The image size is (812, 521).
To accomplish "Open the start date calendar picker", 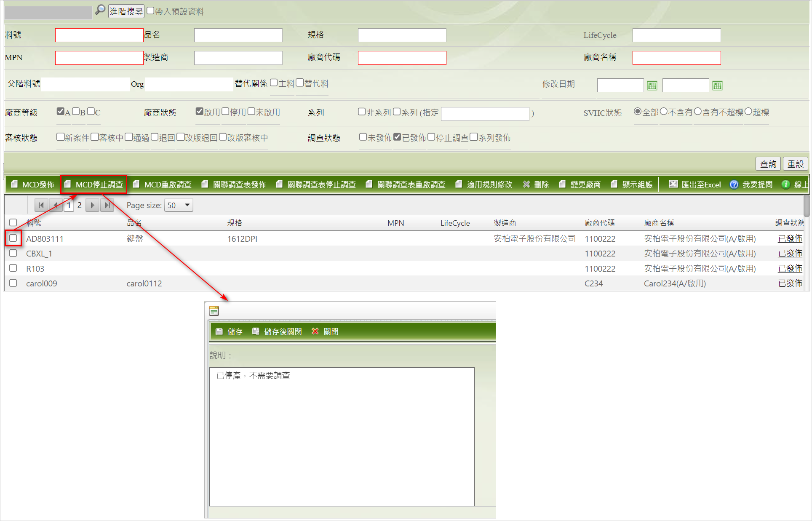I will [652, 85].
